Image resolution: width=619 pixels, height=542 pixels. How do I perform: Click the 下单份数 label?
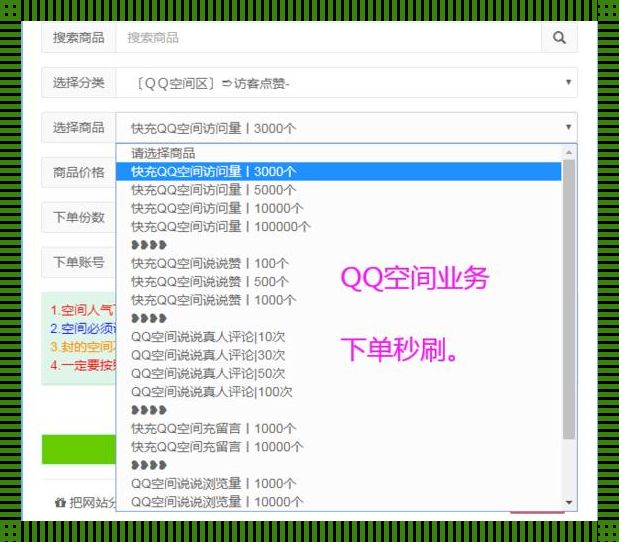tap(79, 217)
